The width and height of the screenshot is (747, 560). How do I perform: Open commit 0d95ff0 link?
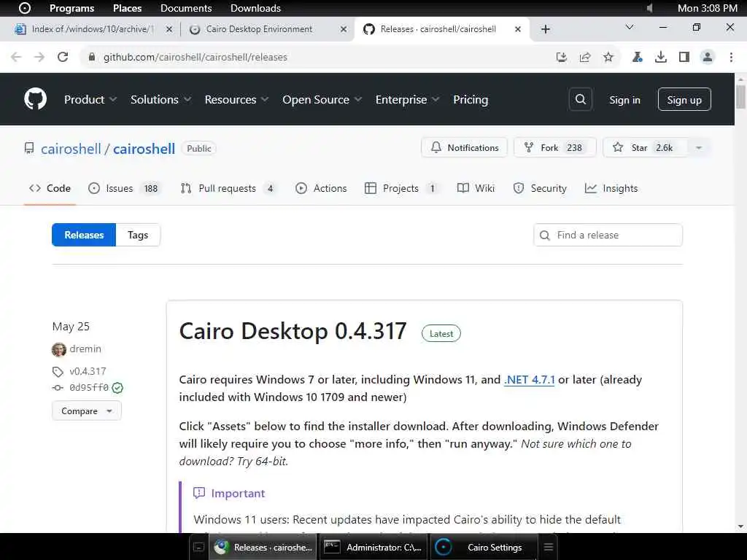click(89, 388)
